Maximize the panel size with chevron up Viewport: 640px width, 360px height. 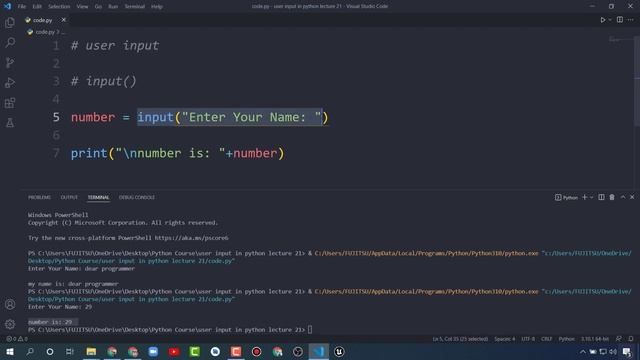coord(623,197)
